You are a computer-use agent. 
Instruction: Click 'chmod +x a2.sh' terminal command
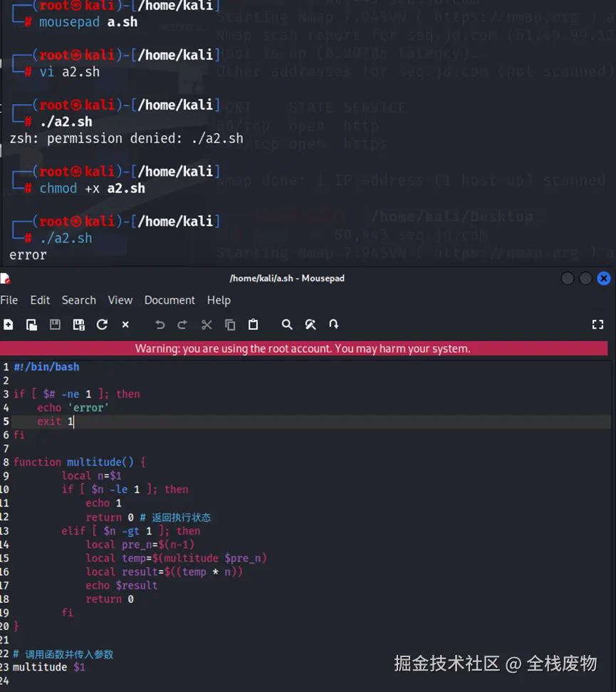pyautogui.click(x=92, y=188)
